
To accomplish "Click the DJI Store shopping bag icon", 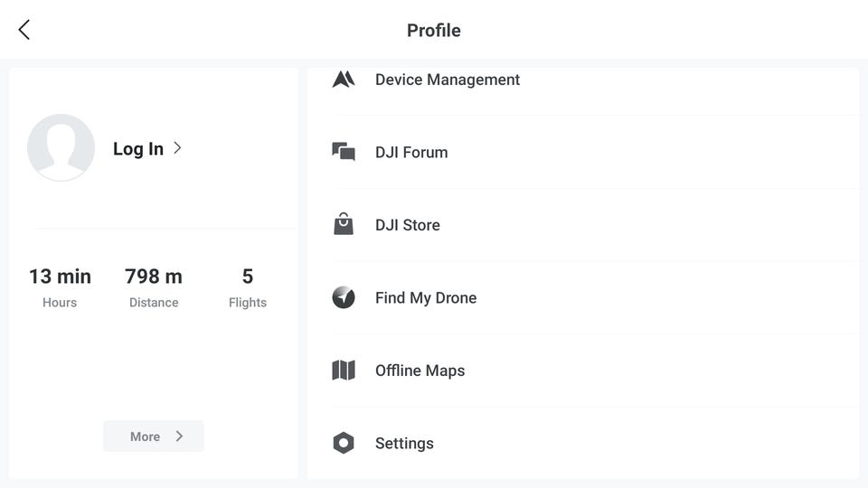I will [344, 224].
